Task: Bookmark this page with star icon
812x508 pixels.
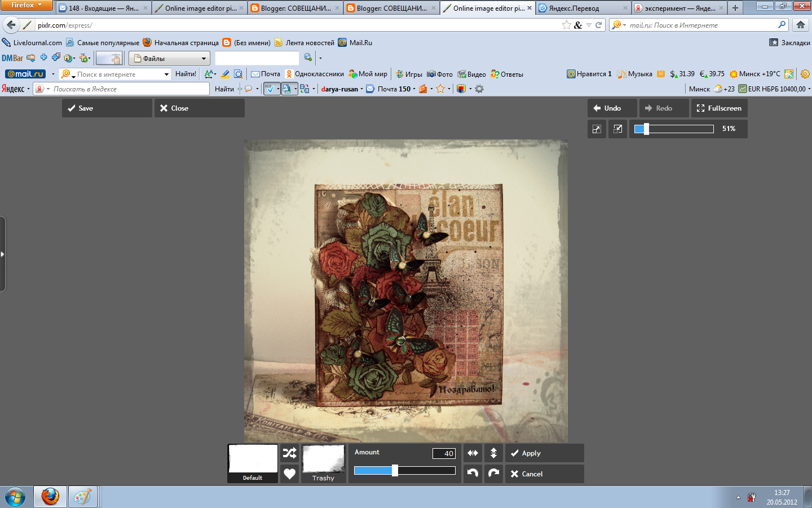Action: (x=567, y=25)
